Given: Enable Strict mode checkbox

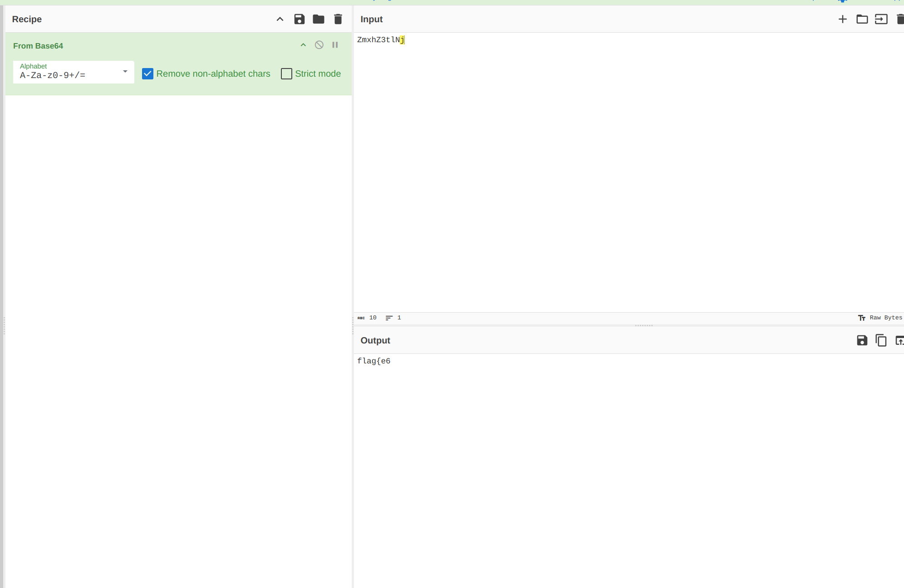Looking at the screenshot, I should point(286,73).
